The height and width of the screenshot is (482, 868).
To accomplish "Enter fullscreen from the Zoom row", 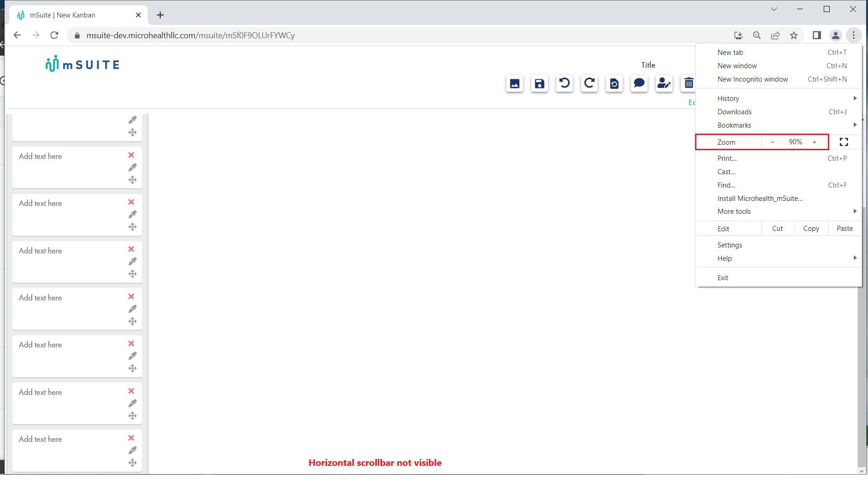I will [x=844, y=142].
